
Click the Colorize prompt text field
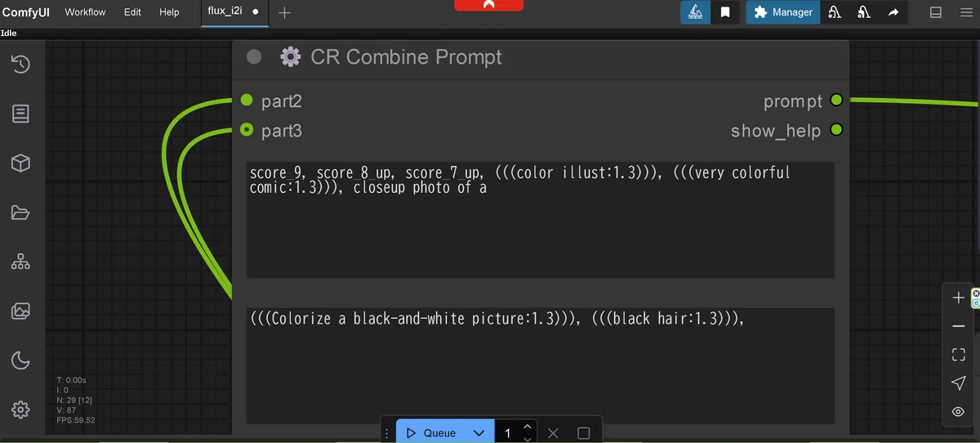point(541,365)
